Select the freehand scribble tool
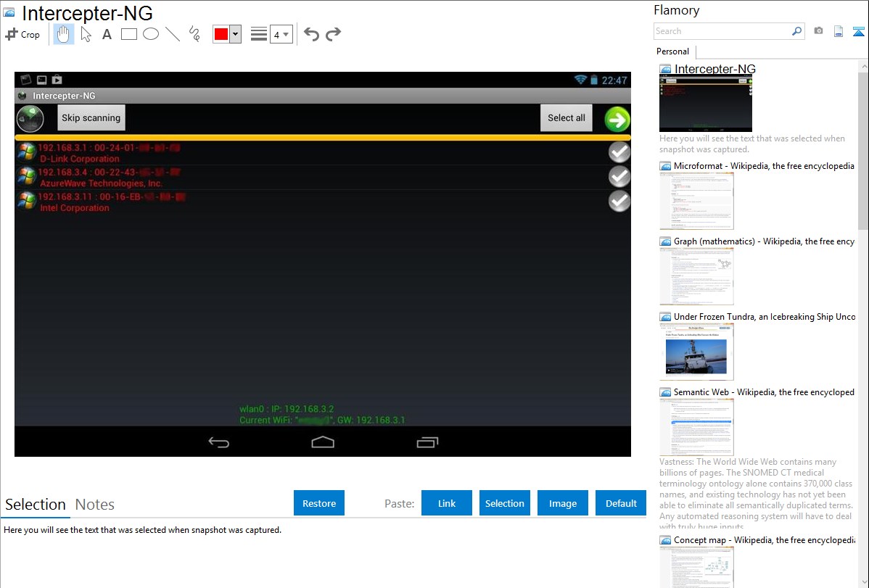Viewport: 869px width, 588px height. point(194,34)
